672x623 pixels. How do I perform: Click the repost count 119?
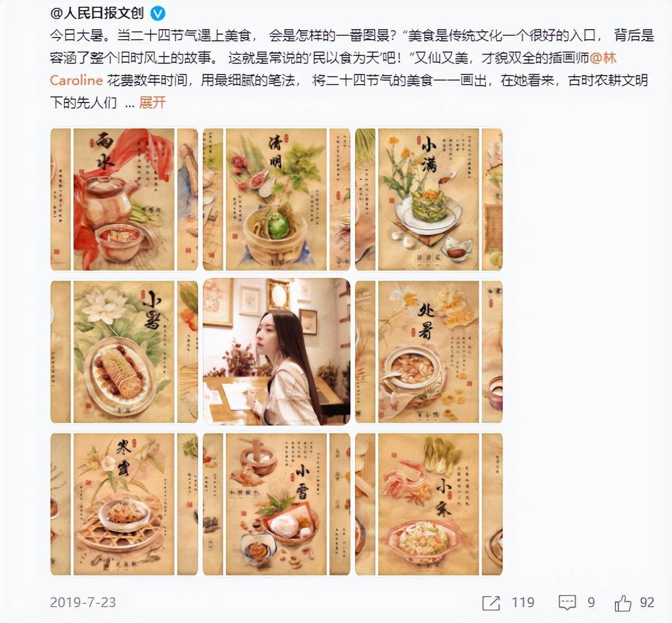coord(523,603)
